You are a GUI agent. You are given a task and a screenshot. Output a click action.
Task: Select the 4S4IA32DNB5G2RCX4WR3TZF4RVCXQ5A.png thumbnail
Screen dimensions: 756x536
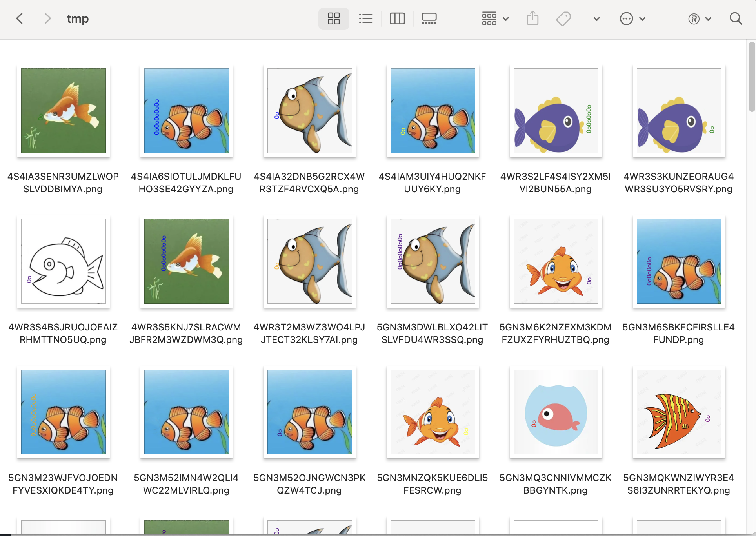click(310, 111)
